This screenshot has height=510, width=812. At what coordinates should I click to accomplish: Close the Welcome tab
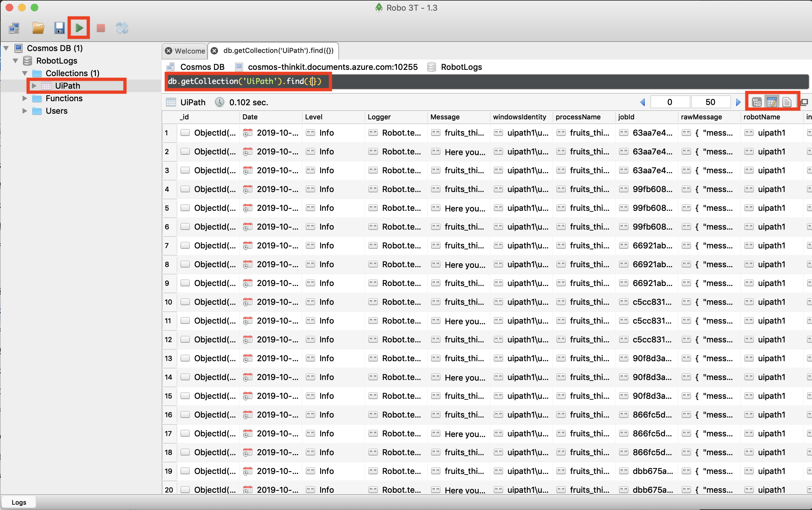[x=169, y=51]
